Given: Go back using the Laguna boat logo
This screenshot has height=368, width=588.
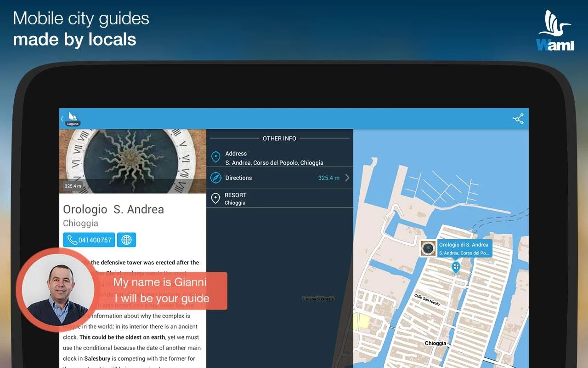Looking at the screenshot, I should point(72,119).
